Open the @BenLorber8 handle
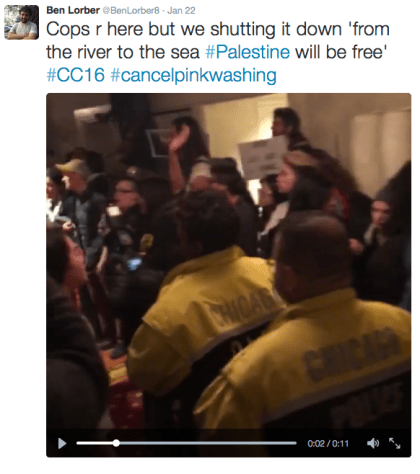This screenshot has width=420, height=474. pos(131,11)
